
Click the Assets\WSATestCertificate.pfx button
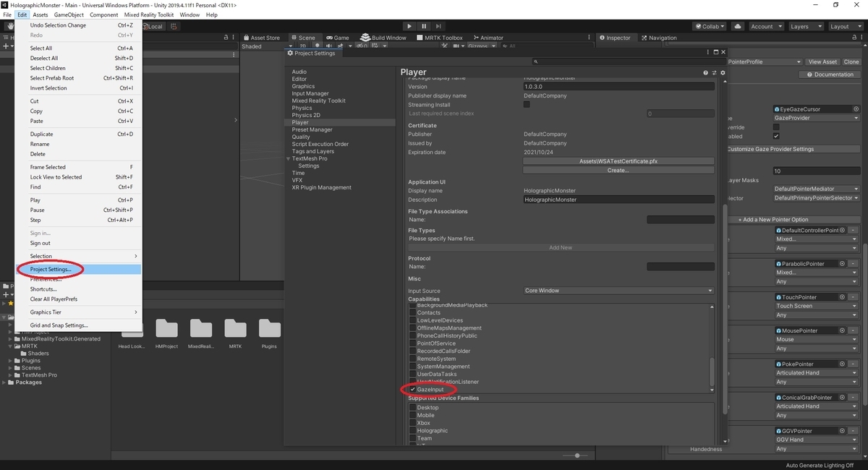[x=618, y=161]
